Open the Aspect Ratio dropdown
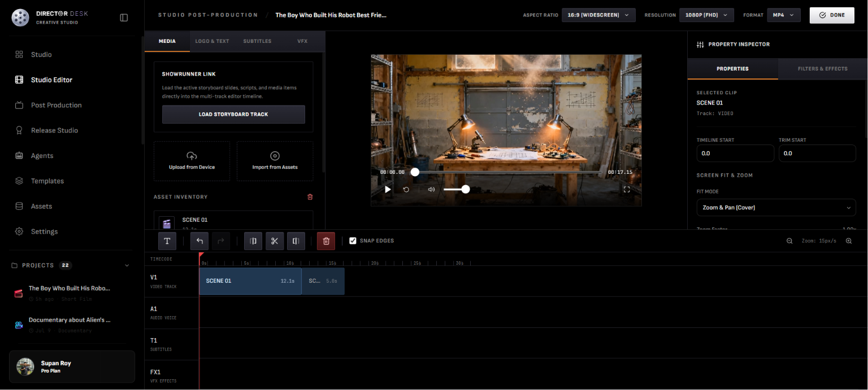868x390 pixels. [x=598, y=15]
